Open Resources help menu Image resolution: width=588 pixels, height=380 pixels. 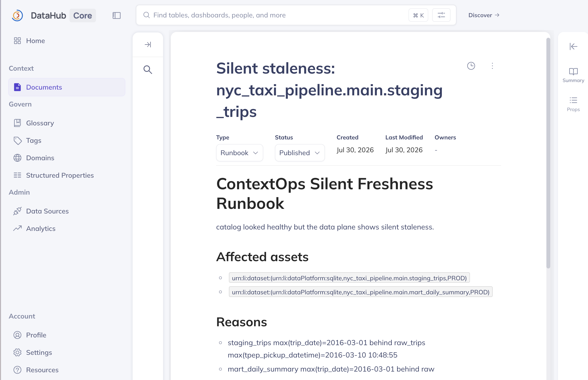(67, 370)
